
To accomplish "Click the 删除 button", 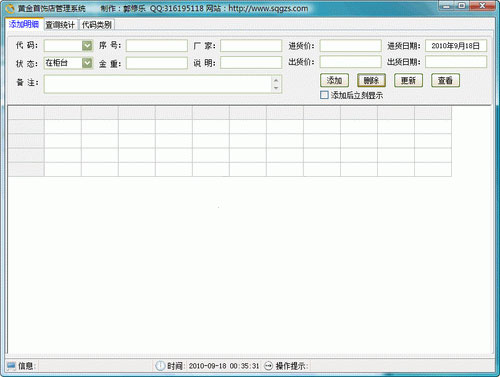I will coord(371,80).
